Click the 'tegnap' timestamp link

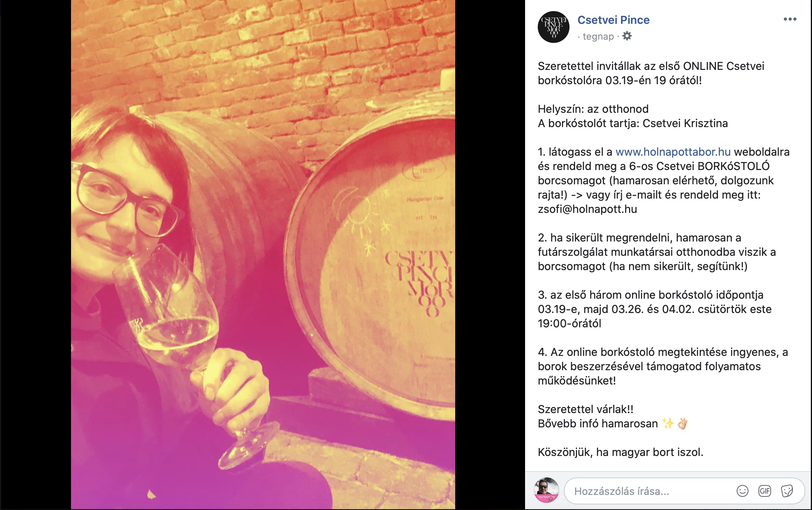click(x=598, y=37)
